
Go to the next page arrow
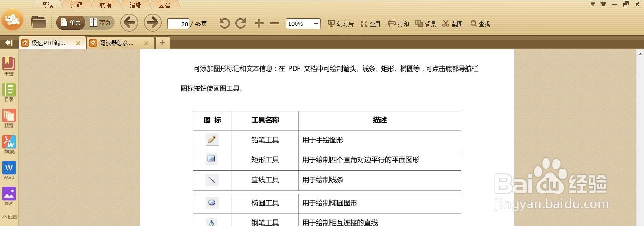pyautogui.click(x=152, y=22)
